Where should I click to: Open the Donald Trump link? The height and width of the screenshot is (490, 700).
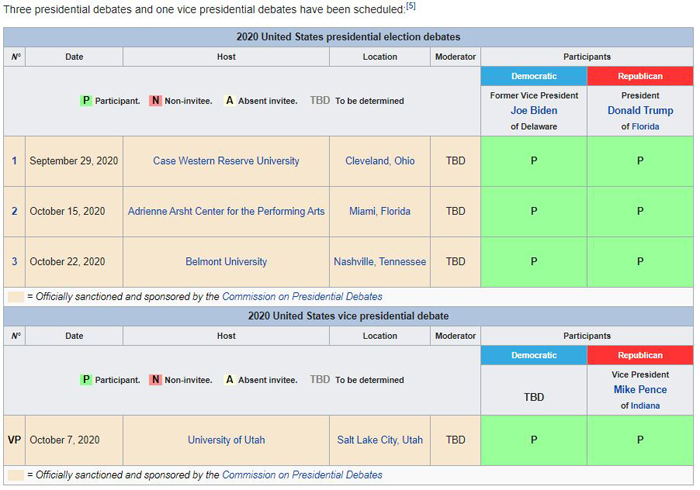(640, 110)
